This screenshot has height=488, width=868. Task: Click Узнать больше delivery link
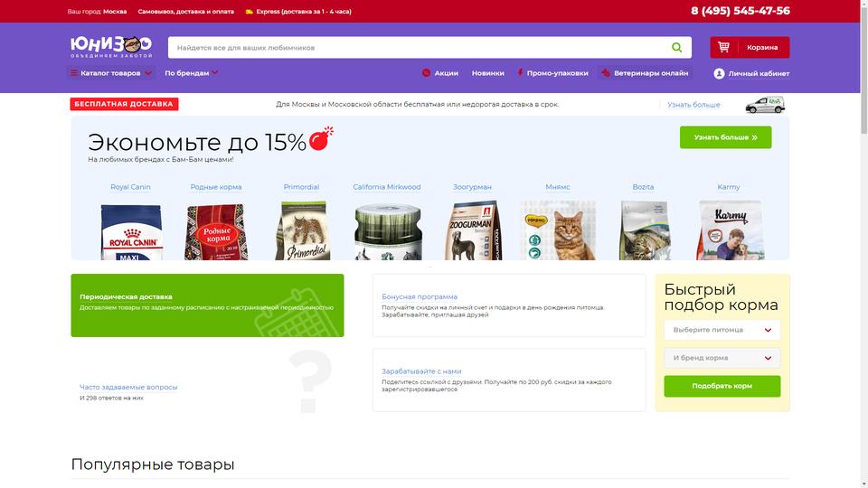pyautogui.click(x=693, y=105)
